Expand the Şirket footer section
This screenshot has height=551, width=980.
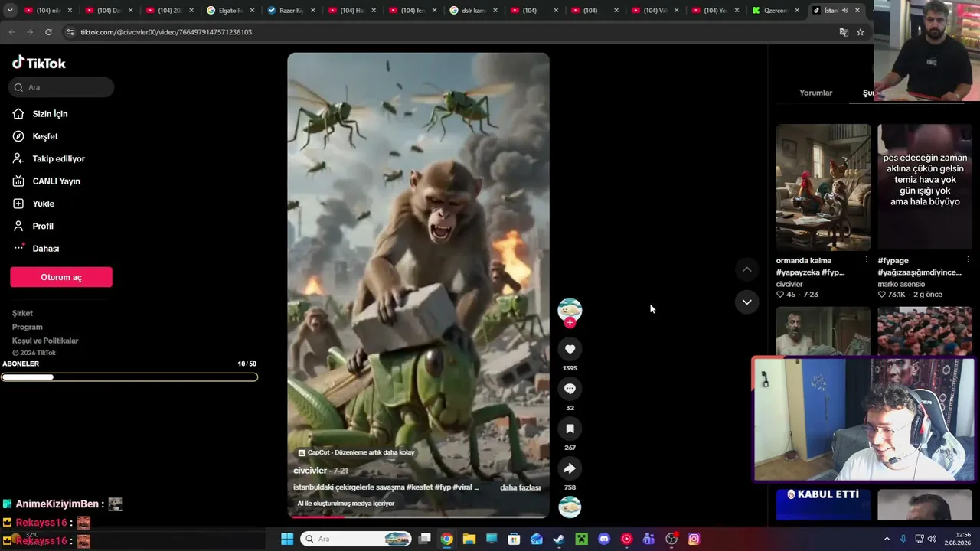tap(22, 313)
